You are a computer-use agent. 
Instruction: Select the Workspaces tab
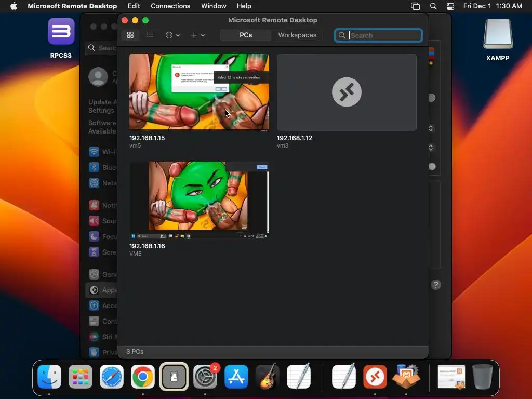pos(297,35)
